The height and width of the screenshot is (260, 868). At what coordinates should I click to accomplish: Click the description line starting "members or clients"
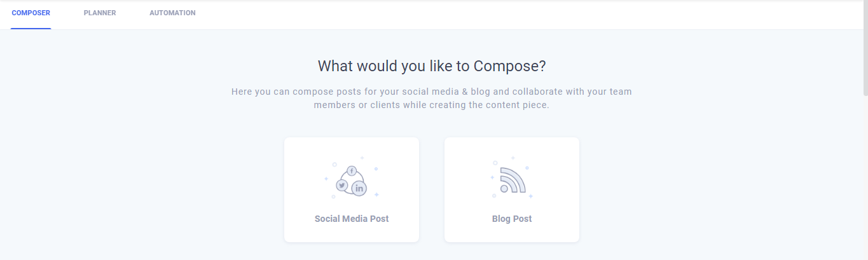tap(432, 105)
